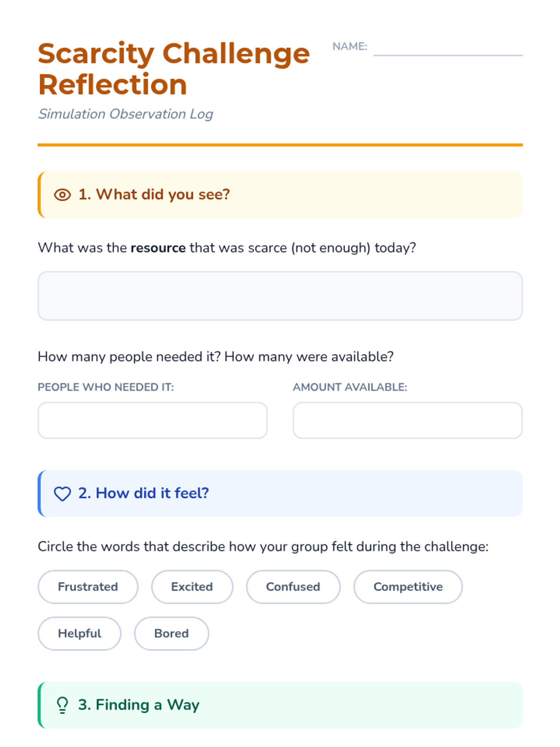Click the 'Circle the words' instruction text
This screenshot has height=747, width=560.
click(x=263, y=546)
